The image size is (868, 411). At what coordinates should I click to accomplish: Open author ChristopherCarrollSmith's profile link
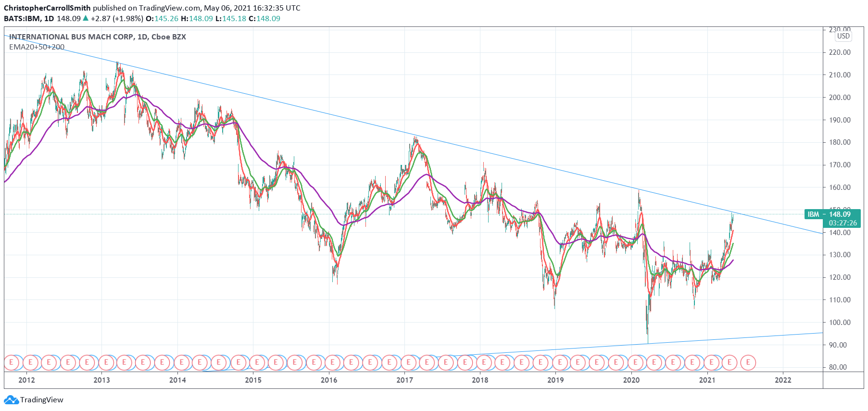pyautogui.click(x=47, y=8)
